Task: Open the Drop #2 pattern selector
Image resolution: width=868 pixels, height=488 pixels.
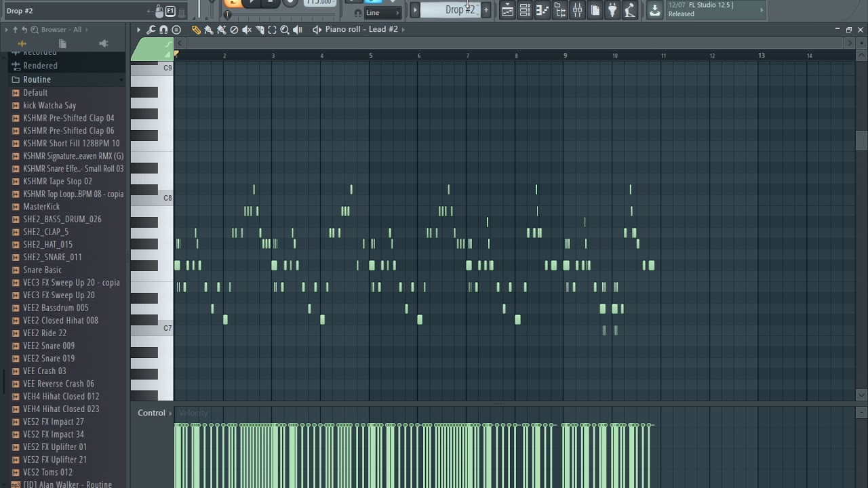Action: pyautogui.click(x=450, y=10)
